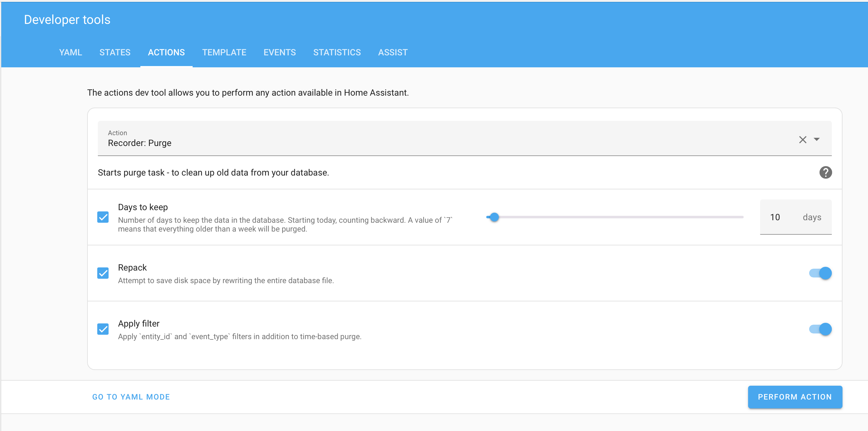Click the Days to keep slider track

(615, 217)
